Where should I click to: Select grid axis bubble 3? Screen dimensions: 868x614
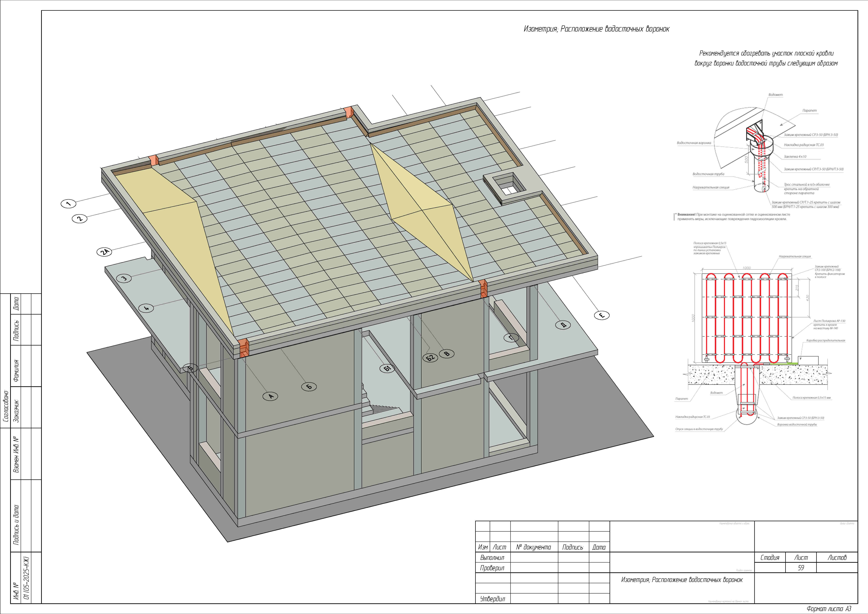[124, 279]
